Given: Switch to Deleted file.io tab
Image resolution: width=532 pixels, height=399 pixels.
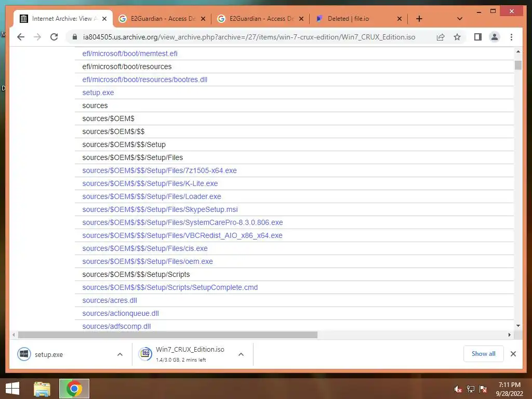Looking at the screenshot, I should pyautogui.click(x=359, y=19).
